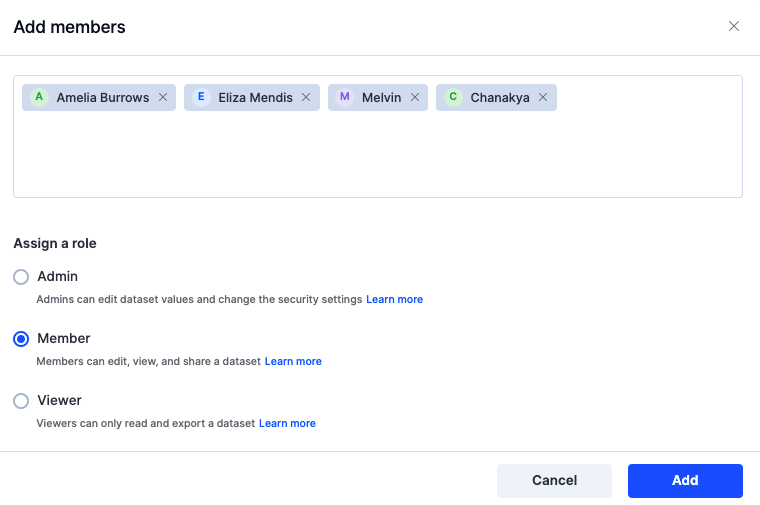The height and width of the screenshot is (505, 760).
Task: Open Learn more link for Viewers
Action: [287, 424]
